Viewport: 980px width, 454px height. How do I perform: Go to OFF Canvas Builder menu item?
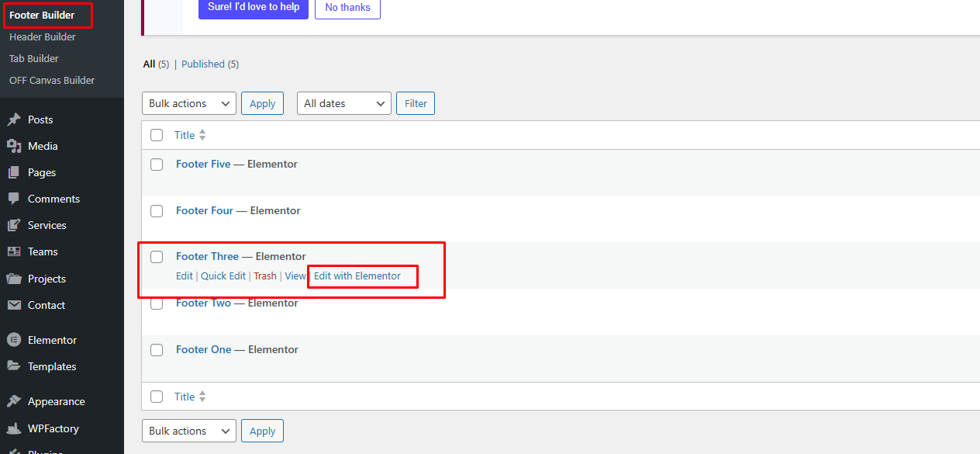pos(52,80)
